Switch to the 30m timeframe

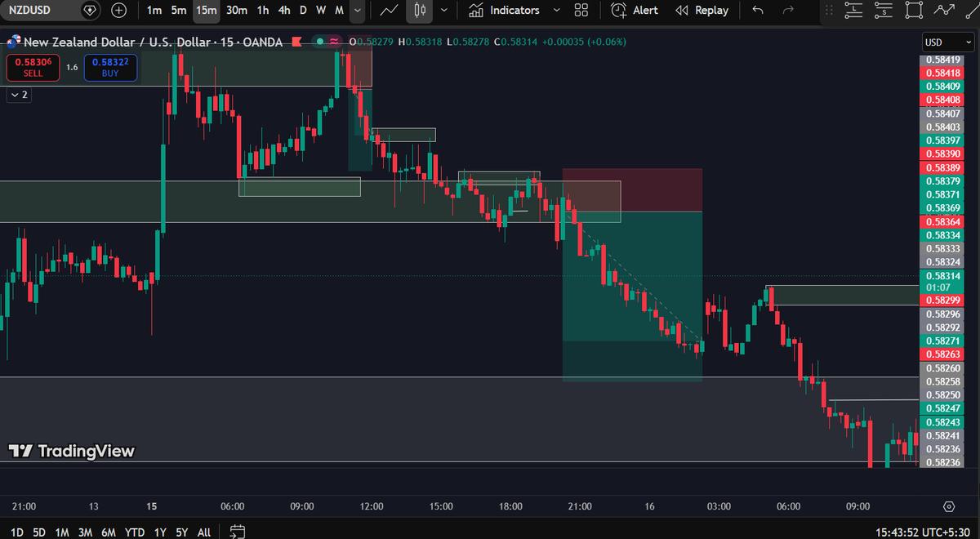point(237,11)
